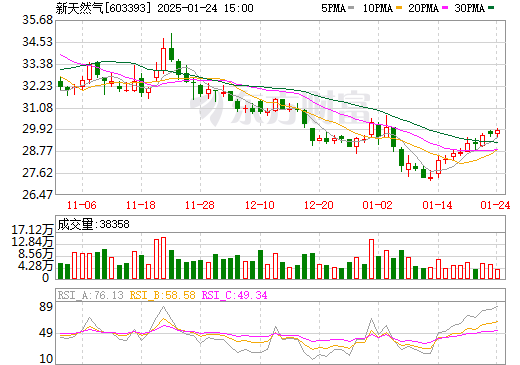Select the 11-18 date axis label
520x365 pixels.
(141, 205)
